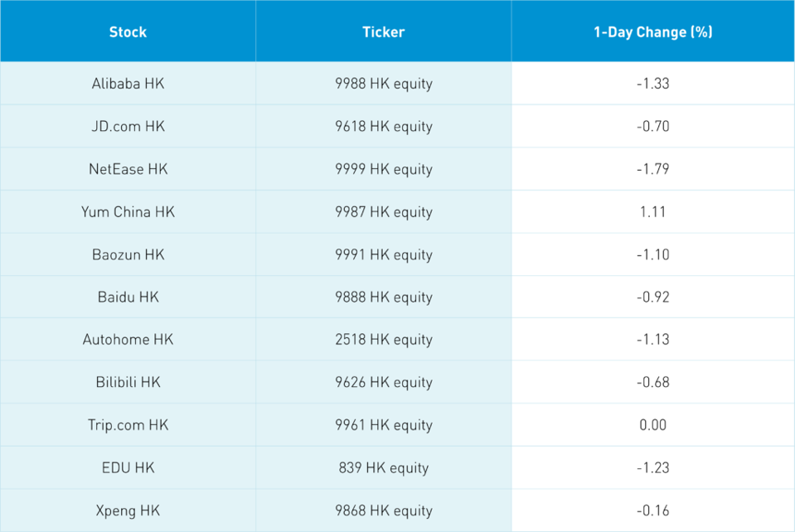This screenshot has height=532, width=795.
Task: Click Trip.com's 0.00 change value
Action: pyautogui.click(x=652, y=425)
